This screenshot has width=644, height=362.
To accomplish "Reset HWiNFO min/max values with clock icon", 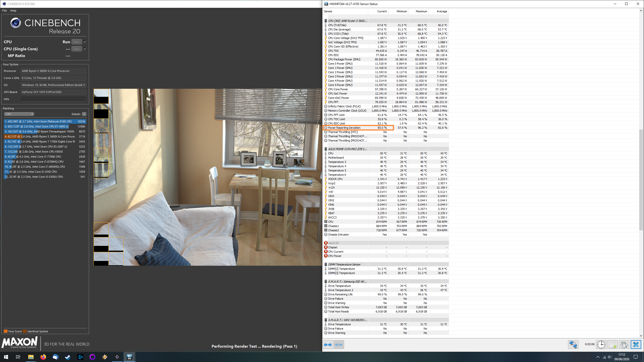I will point(601,344).
